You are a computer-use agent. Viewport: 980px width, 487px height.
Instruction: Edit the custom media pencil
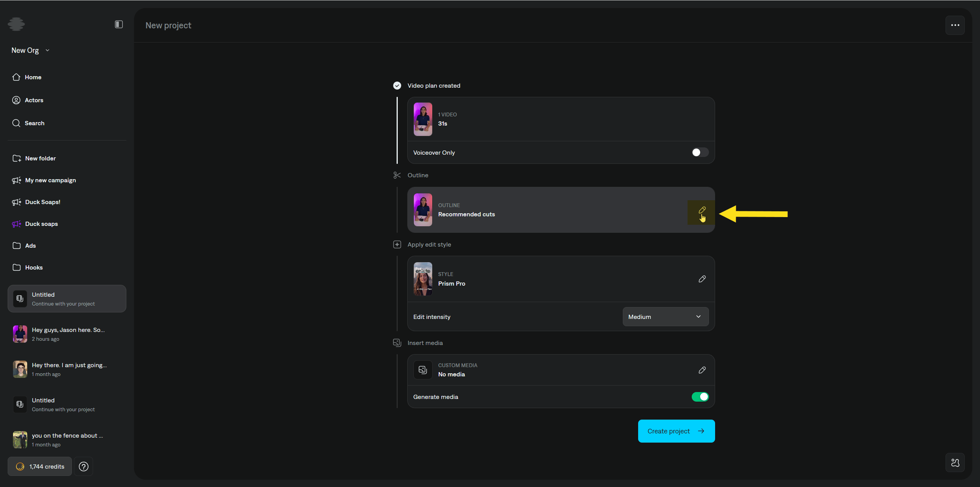[702, 370]
